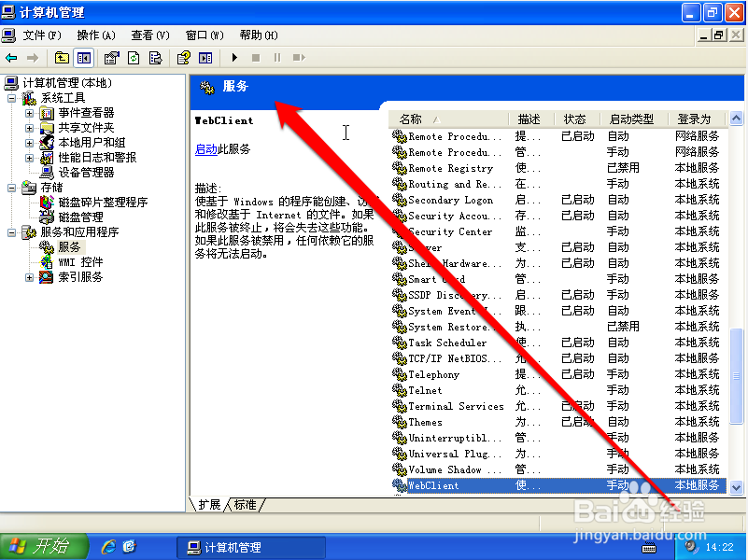This screenshot has height=560, width=748.
Task: Open 磁盘管理 in the tree
Action: point(80,217)
